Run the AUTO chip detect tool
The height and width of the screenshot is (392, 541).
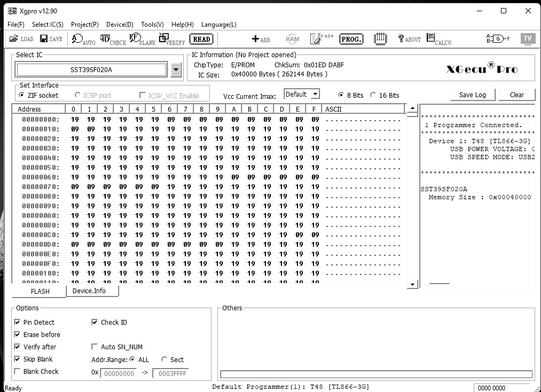coord(83,39)
